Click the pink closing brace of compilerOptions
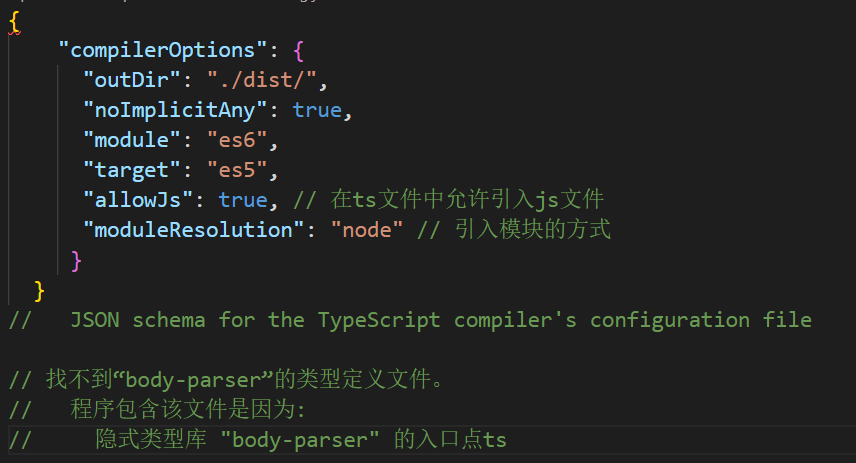Image resolution: width=856 pixels, height=463 pixels. point(76,261)
